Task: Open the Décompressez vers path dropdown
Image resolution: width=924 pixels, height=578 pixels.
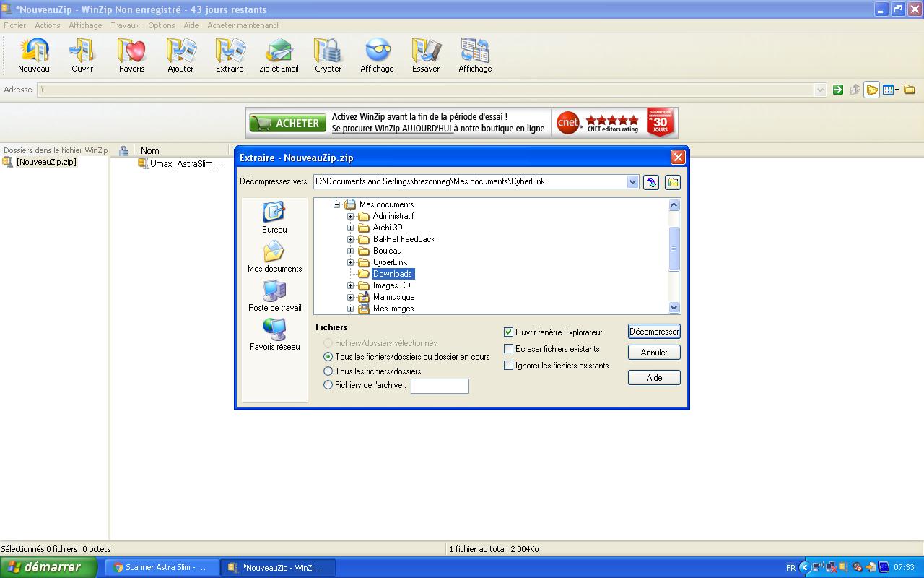Action: pos(633,181)
